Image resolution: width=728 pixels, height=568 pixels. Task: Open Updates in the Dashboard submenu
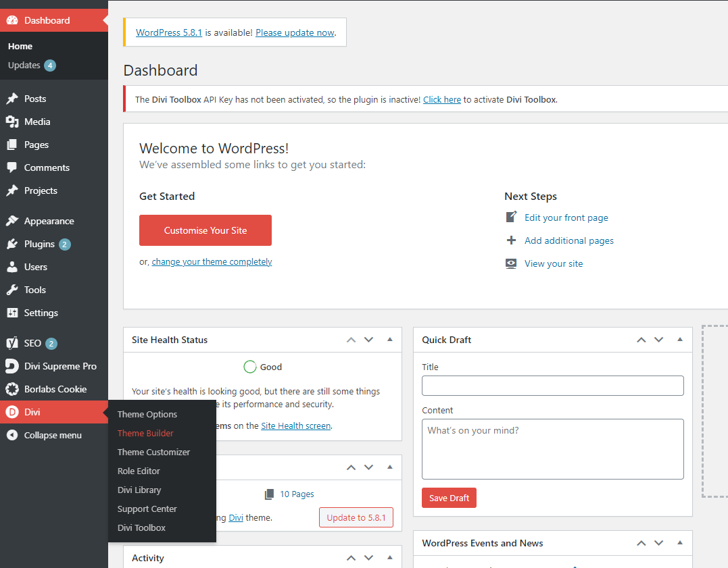point(24,66)
